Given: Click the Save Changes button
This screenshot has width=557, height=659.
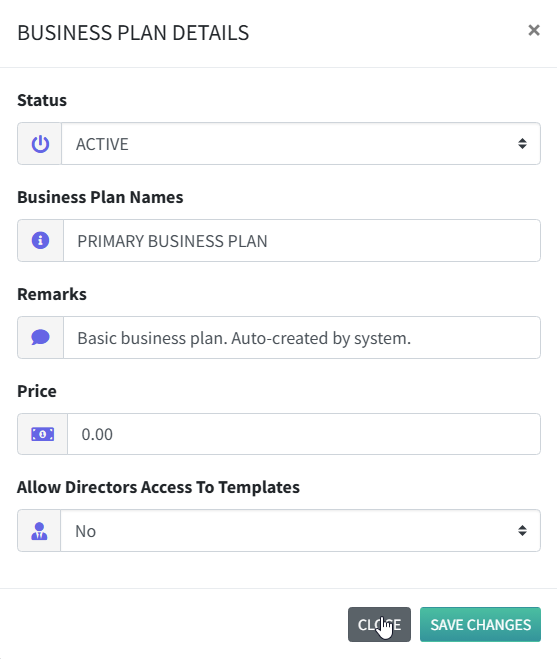Looking at the screenshot, I should click(480, 625).
